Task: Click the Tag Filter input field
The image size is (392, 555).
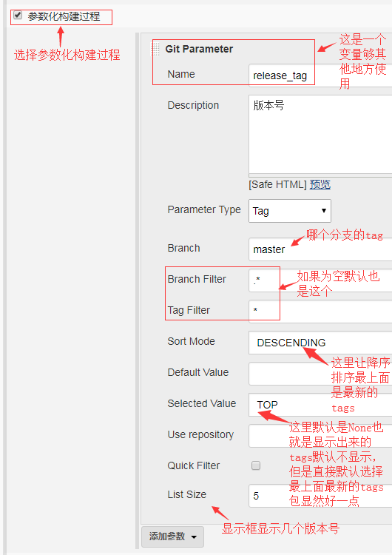Action: tap(320, 312)
